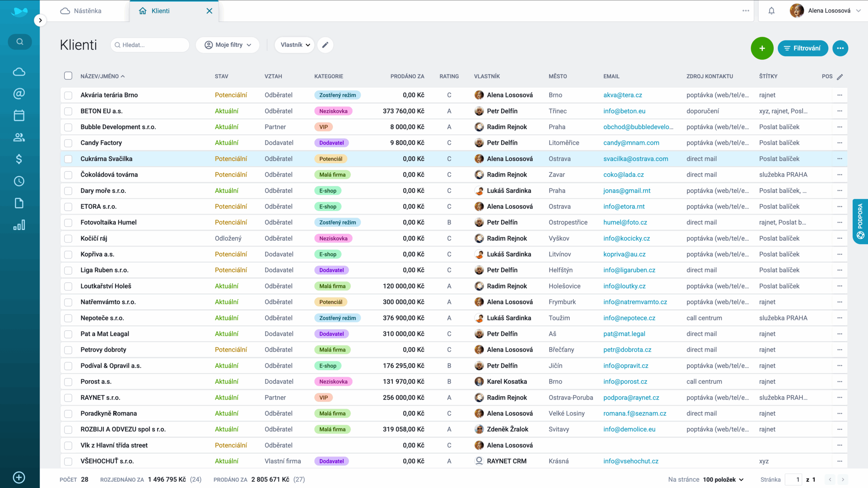This screenshot has width=868, height=488.
Task: Select the Candy Factory row checkbox
Action: (68, 143)
